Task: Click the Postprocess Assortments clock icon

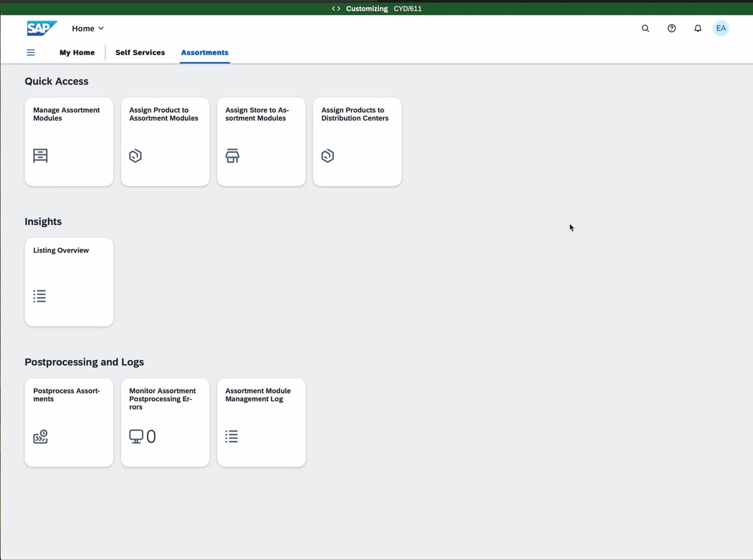Action: pyautogui.click(x=40, y=436)
